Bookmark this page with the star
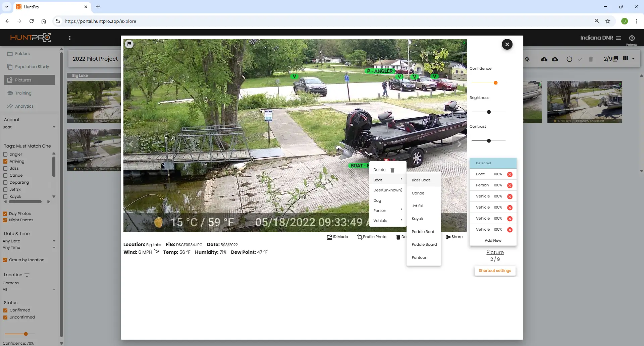644x346 pixels. click(x=608, y=21)
